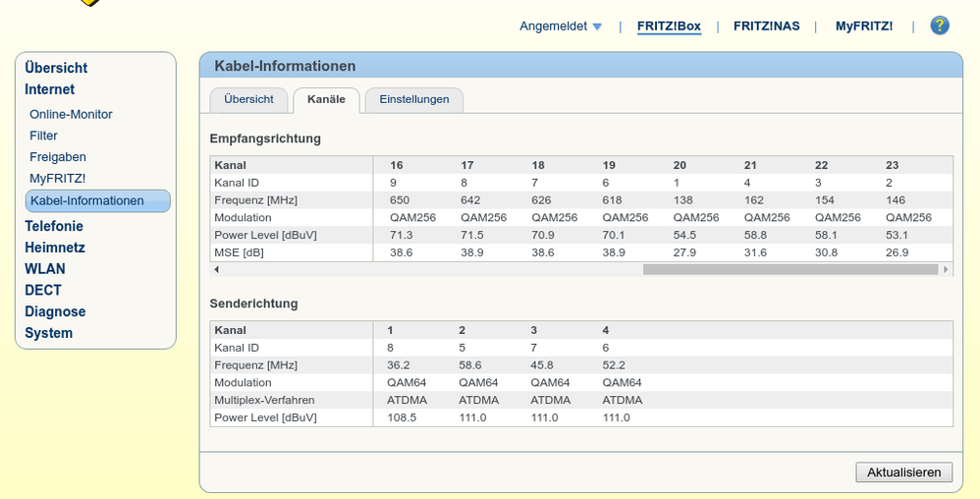Click the MSE value 26.9
This screenshot has height=499, width=980.
tap(897, 252)
